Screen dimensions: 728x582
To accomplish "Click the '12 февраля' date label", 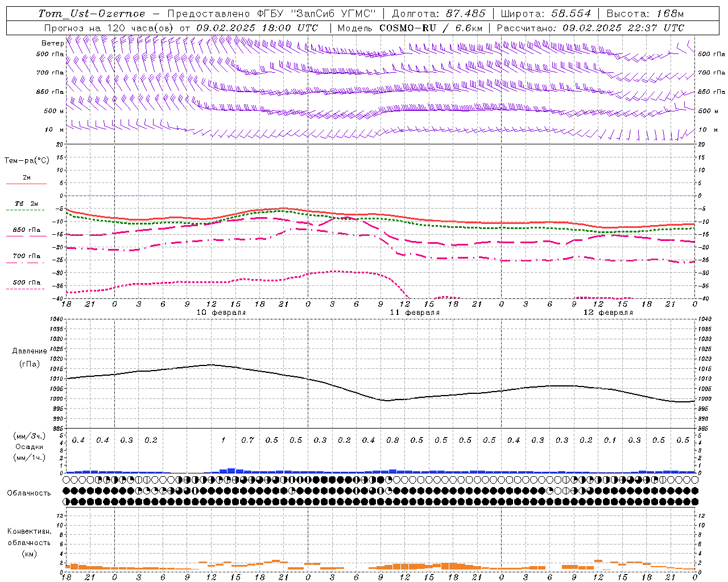I will (608, 313).
